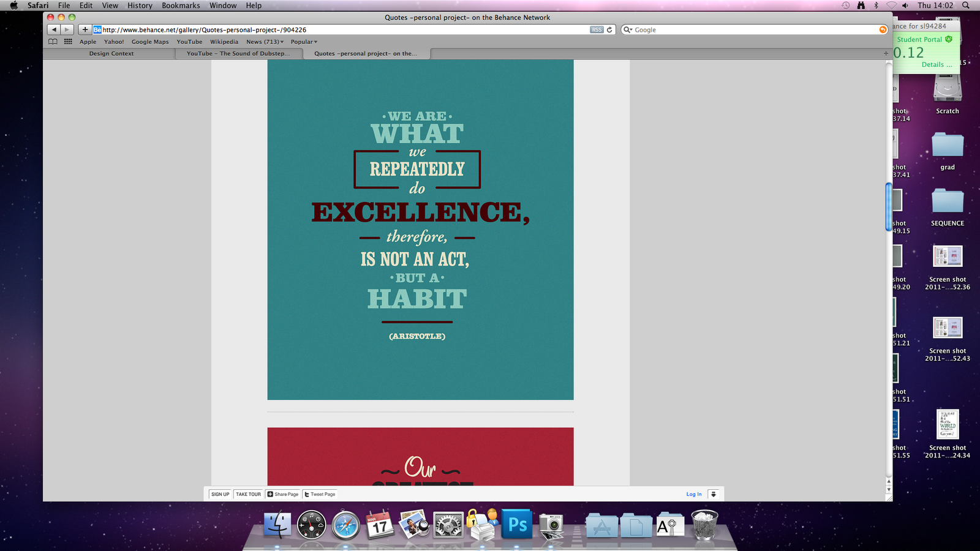Open the Trash in the Dock
Viewport: 980px width, 551px height.
click(704, 525)
